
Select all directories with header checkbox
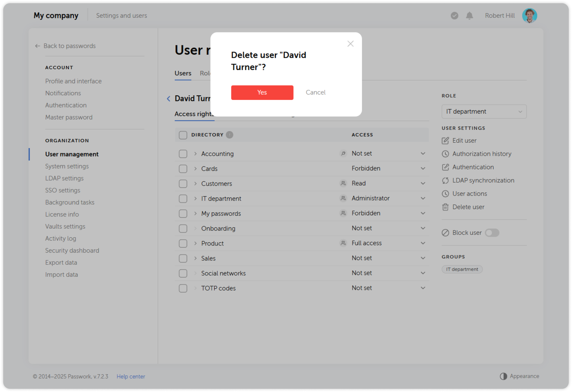coord(183,135)
